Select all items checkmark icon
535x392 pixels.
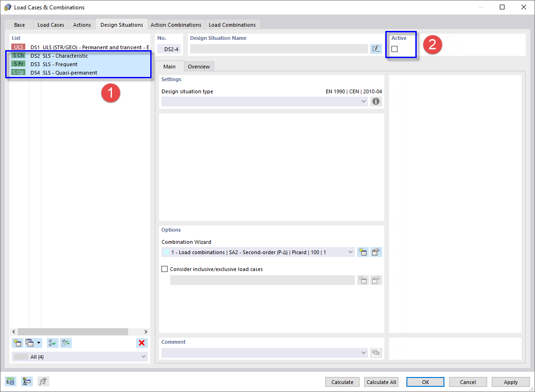click(x=53, y=343)
